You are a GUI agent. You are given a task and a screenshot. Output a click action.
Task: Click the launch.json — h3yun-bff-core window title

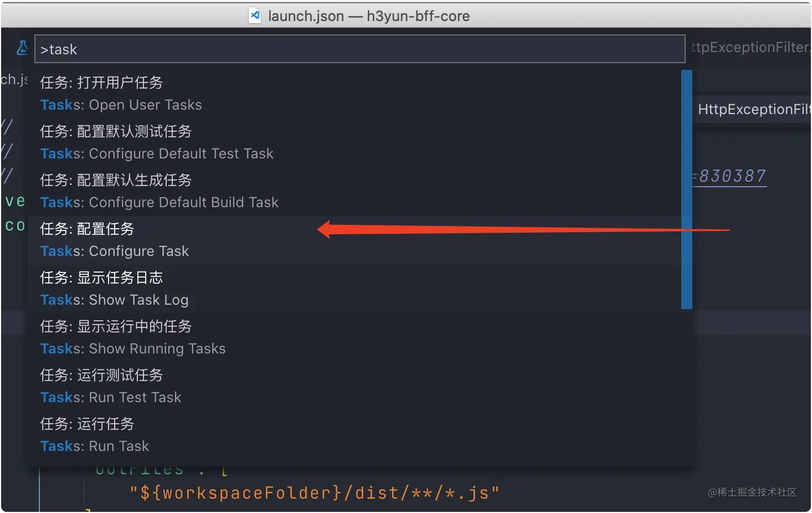pyautogui.click(x=369, y=16)
